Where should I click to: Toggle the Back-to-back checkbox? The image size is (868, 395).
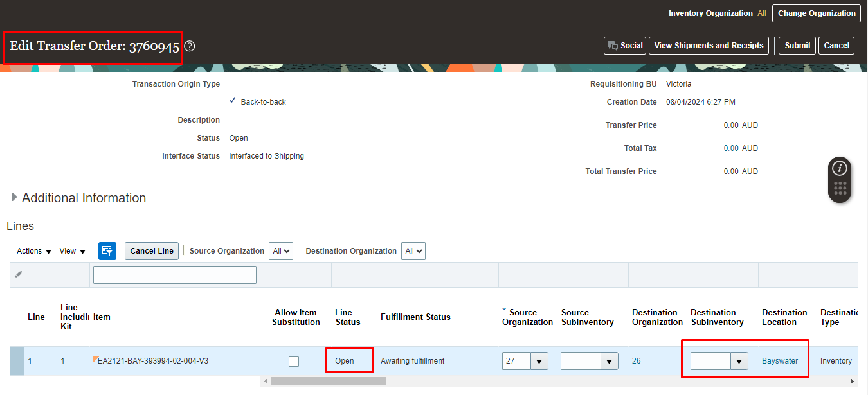(x=233, y=101)
